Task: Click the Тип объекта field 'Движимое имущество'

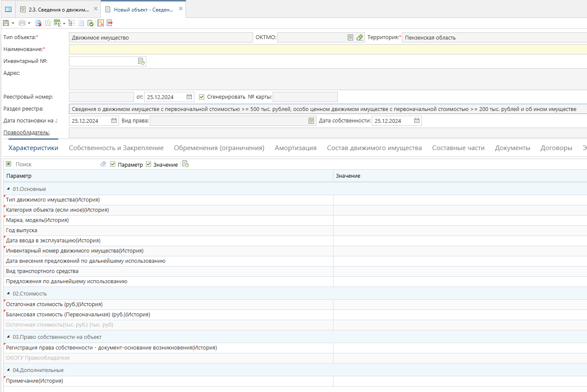Action: [x=161, y=37]
